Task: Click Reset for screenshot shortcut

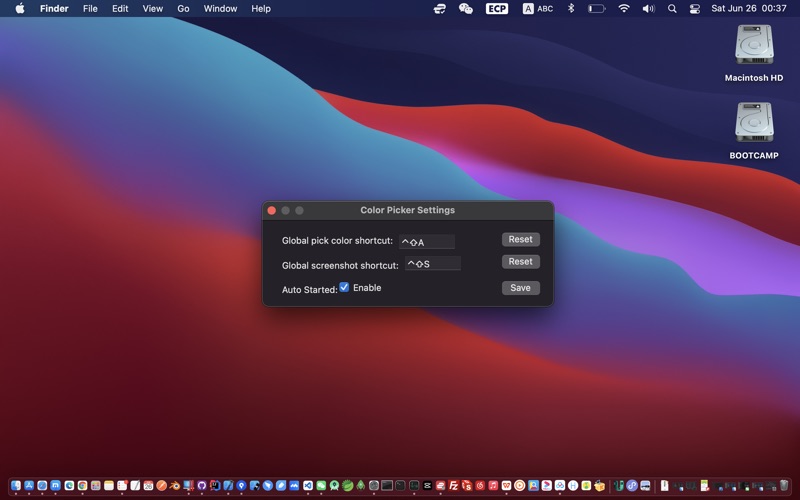Action: (x=520, y=262)
